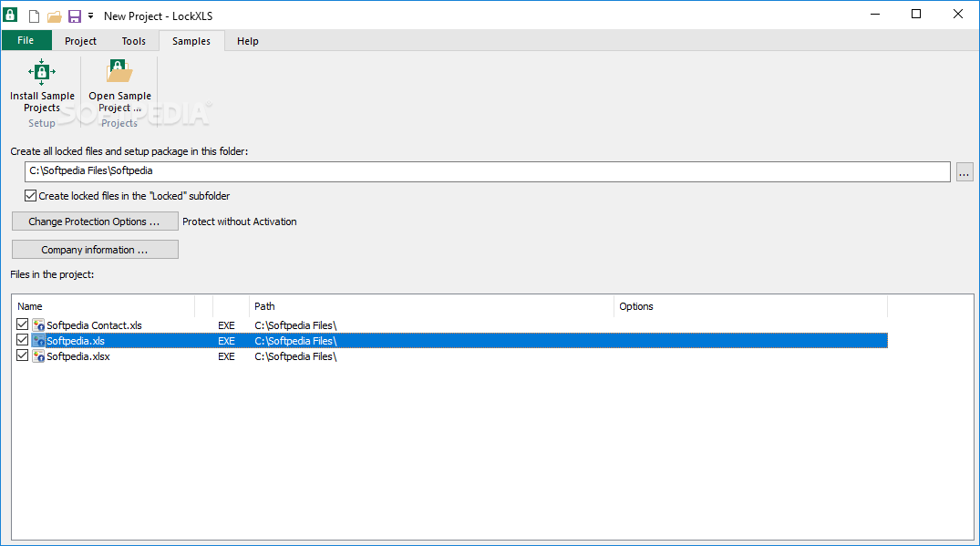
Task: Click file icon of Softpedia.xlsx row
Action: point(39,356)
